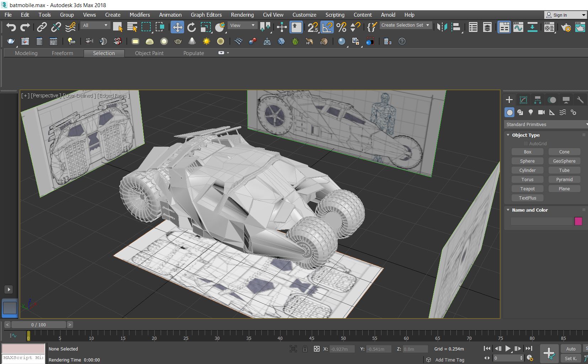Open the Graph Editors menu
The width and height of the screenshot is (588, 364).
tap(206, 15)
